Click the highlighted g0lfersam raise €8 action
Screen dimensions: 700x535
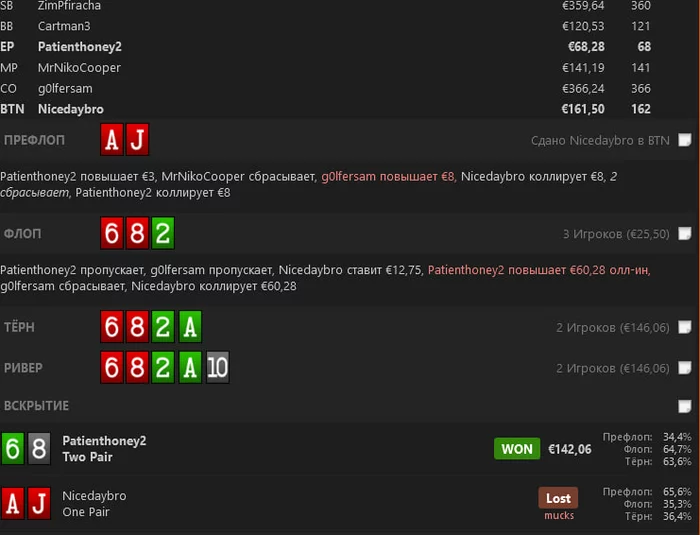(388, 176)
